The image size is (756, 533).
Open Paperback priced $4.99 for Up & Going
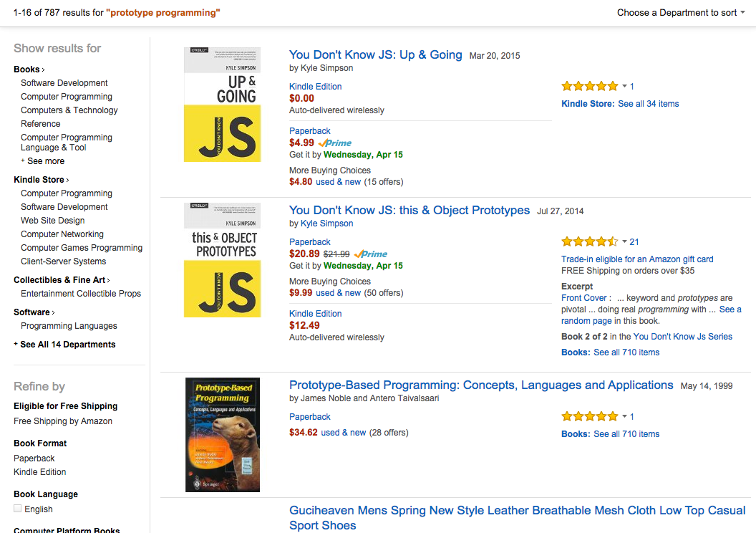coord(310,130)
